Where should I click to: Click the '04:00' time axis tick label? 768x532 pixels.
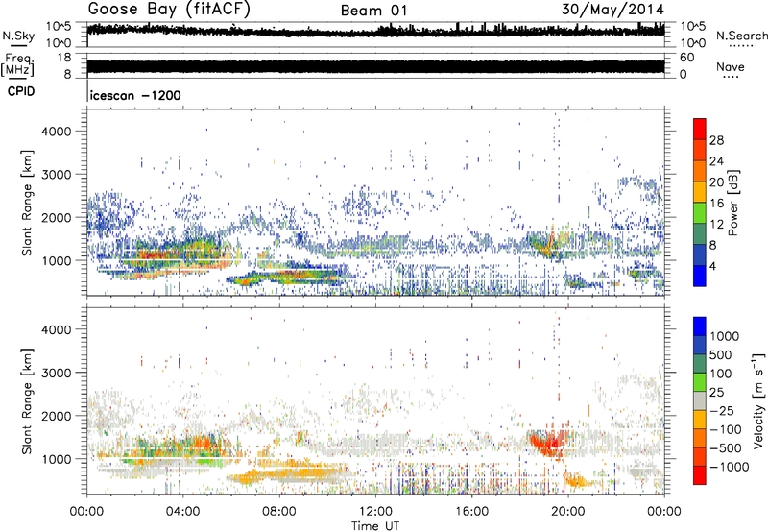pyautogui.click(x=182, y=512)
